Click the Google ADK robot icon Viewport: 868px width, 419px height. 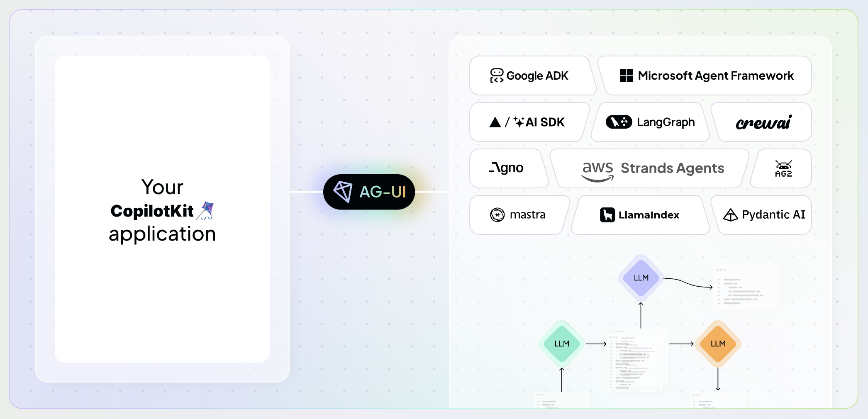[497, 76]
